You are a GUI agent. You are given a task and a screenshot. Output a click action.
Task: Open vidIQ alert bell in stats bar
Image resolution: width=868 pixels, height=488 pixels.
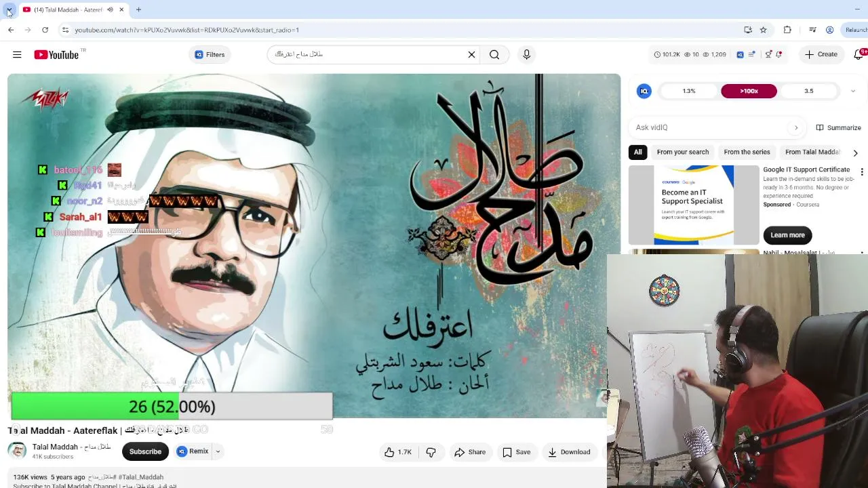(779, 55)
